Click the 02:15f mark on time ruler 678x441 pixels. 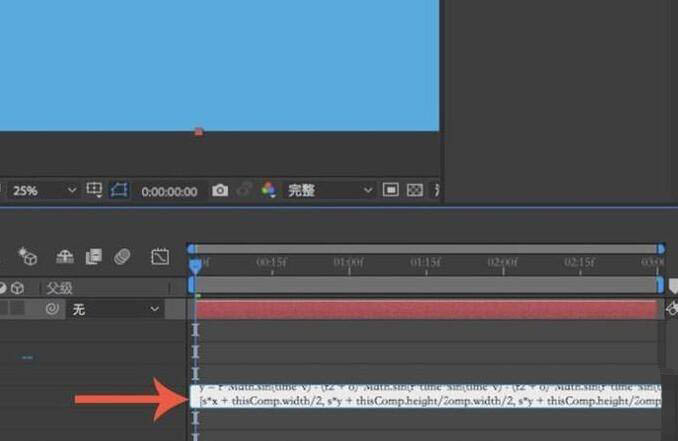coord(579,262)
